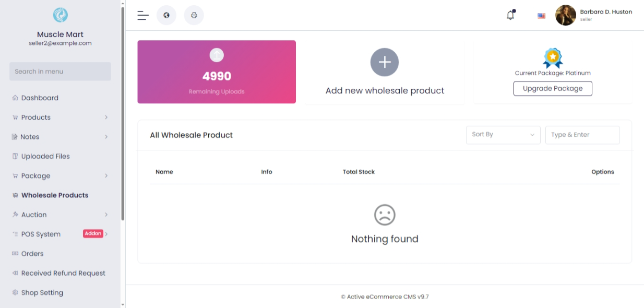Click the upload arrow icon on the Remaining Uploads card

(x=217, y=54)
